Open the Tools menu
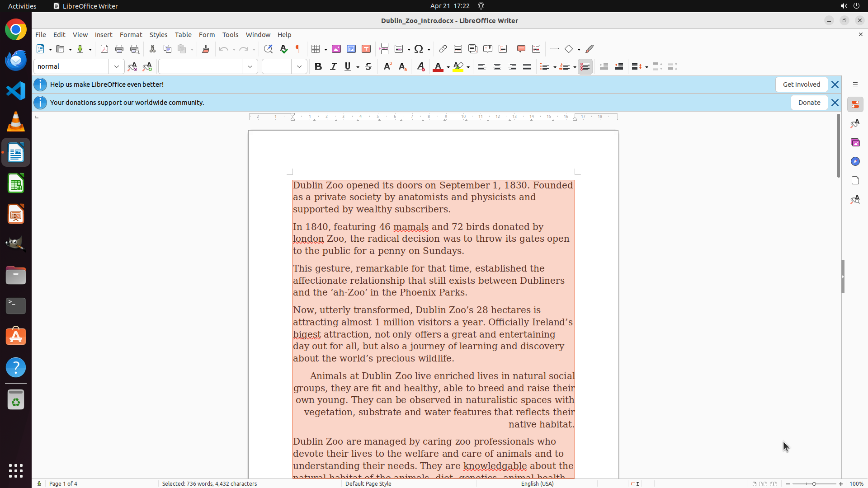Image resolution: width=868 pixels, height=488 pixels. pyautogui.click(x=230, y=34)
